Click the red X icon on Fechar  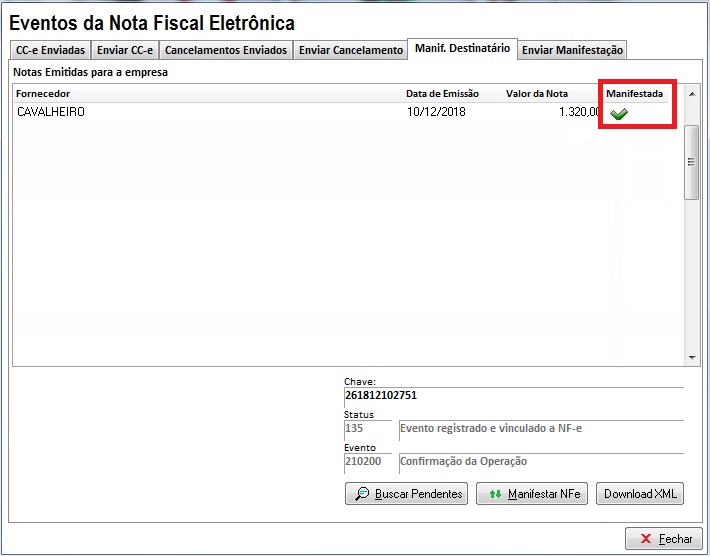point(642,539)
